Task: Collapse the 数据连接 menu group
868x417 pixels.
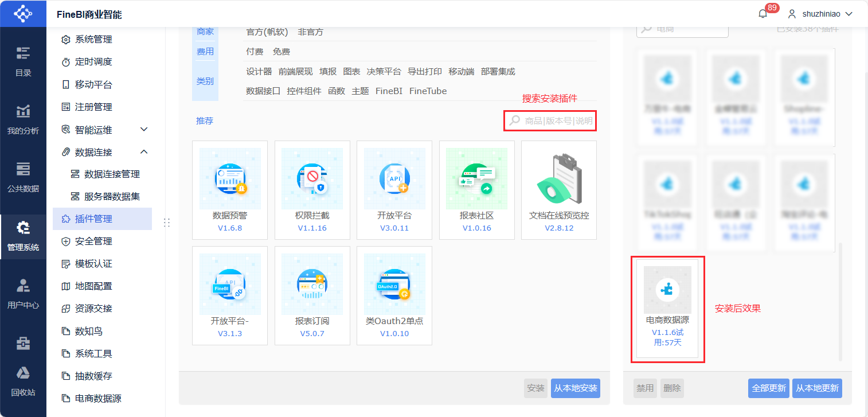Action: pyautogui.click(x=102, y=152)
